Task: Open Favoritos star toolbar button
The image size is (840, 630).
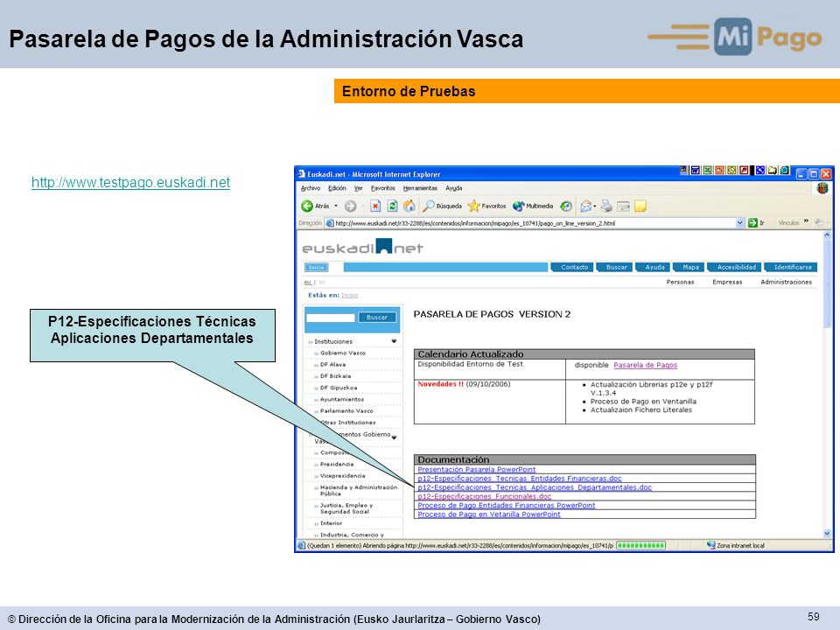Action: pyautogui.click(x=487, y=206)
